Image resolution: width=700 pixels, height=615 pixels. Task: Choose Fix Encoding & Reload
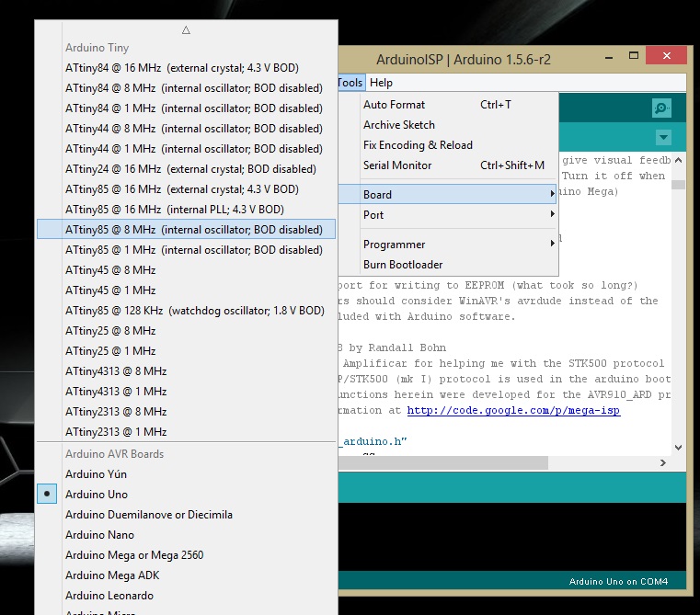(448, 145)
